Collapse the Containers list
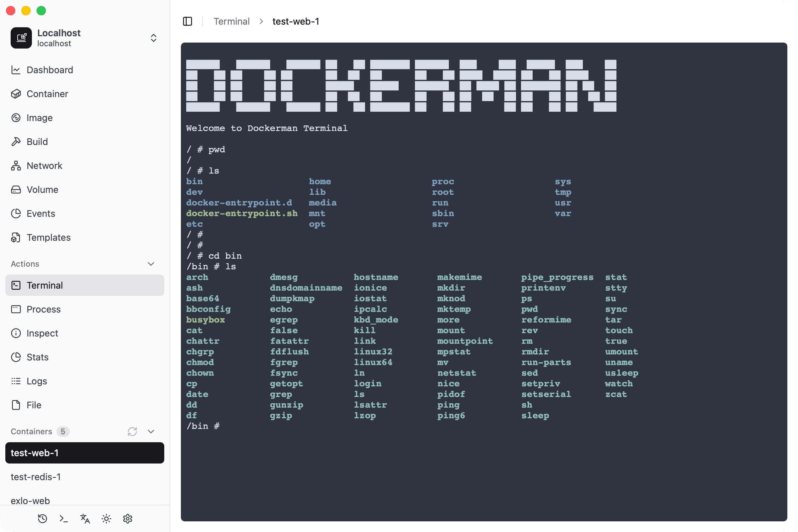The width and height of the screenshot is (798, 532). [x=151, y=431]
